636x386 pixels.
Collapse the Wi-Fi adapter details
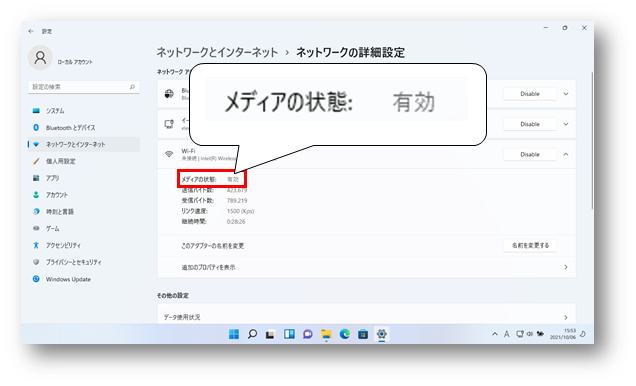click(566, 154)
